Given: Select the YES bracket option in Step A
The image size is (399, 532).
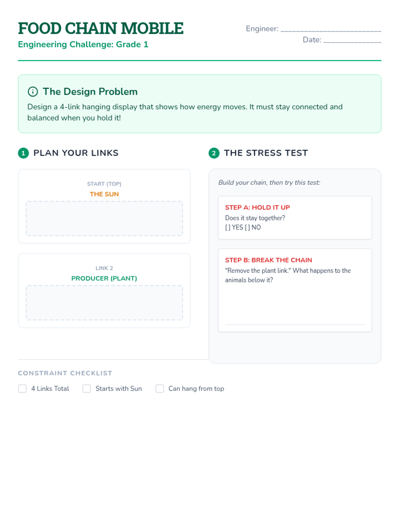Looking at the screenshot, I should [x=234, y=227].
